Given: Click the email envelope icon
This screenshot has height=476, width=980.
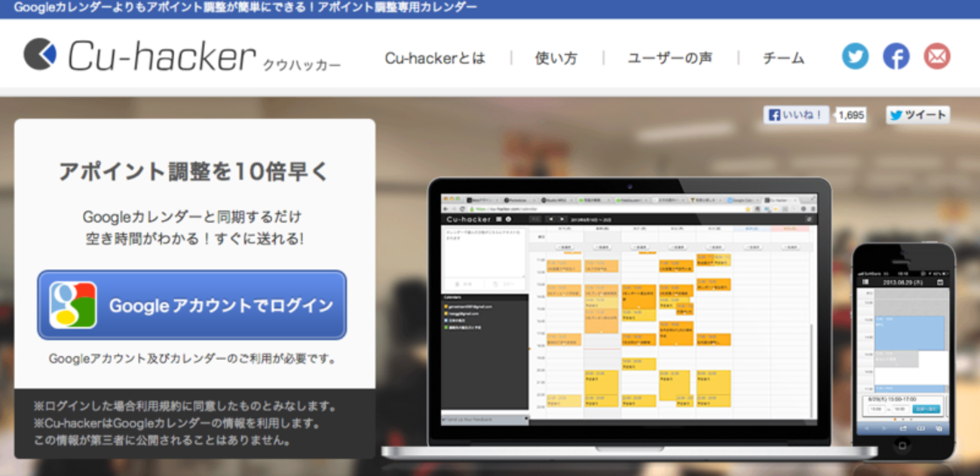Looking at the screenshot, I should [x=936, y=56].
